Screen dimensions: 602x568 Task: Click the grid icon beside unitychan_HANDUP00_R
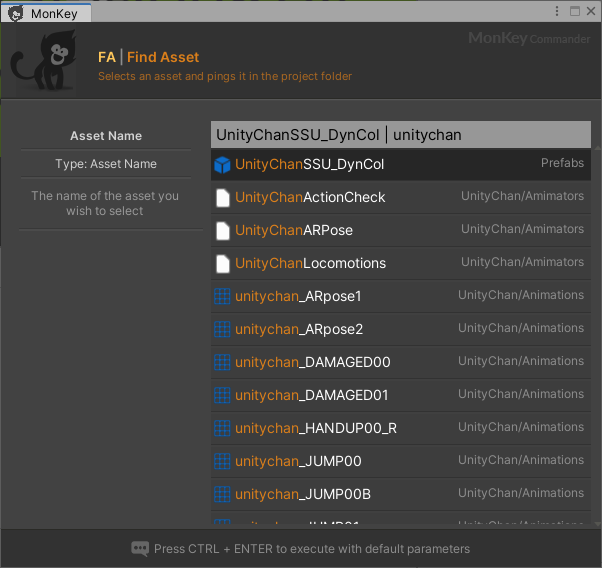222,428
